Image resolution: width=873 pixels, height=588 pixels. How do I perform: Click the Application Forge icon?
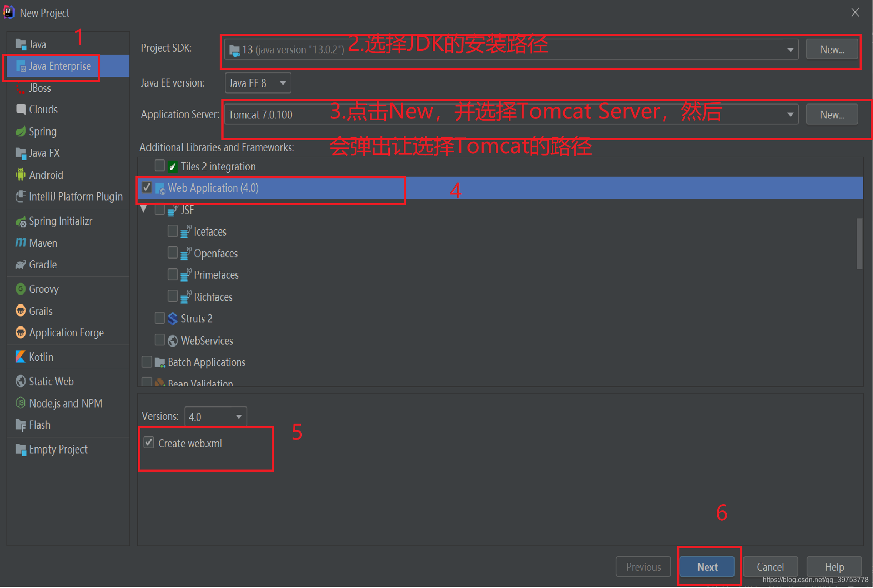tap(21, 333)
